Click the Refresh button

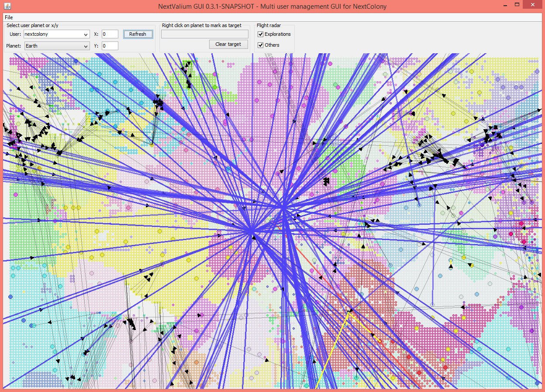[x=138, y=34]
